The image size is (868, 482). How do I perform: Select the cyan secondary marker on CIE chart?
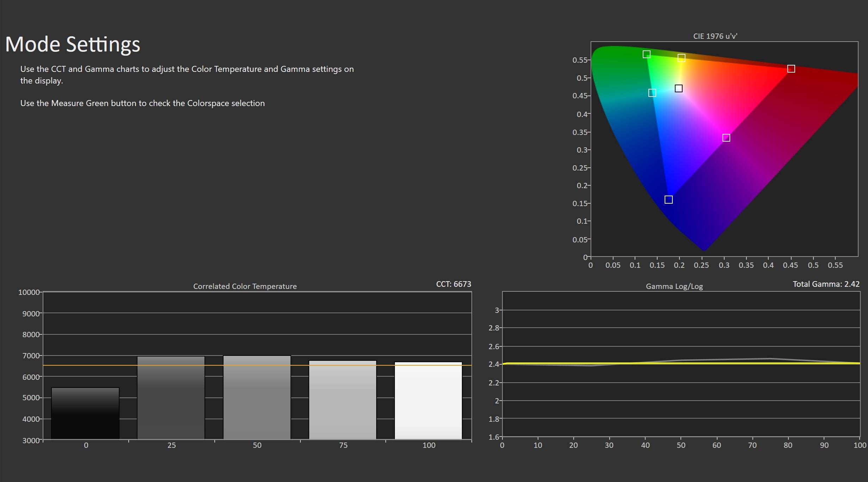point(652,93)
